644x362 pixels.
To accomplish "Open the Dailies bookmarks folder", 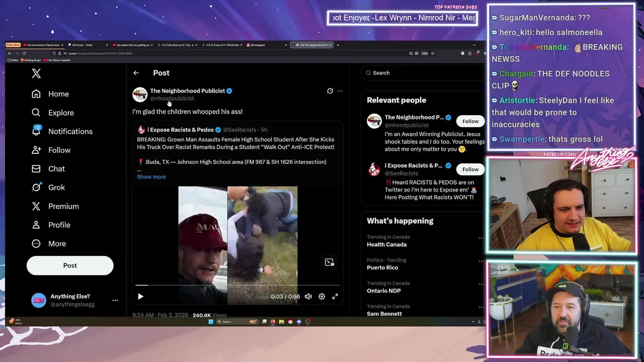I will coord(13,60).
